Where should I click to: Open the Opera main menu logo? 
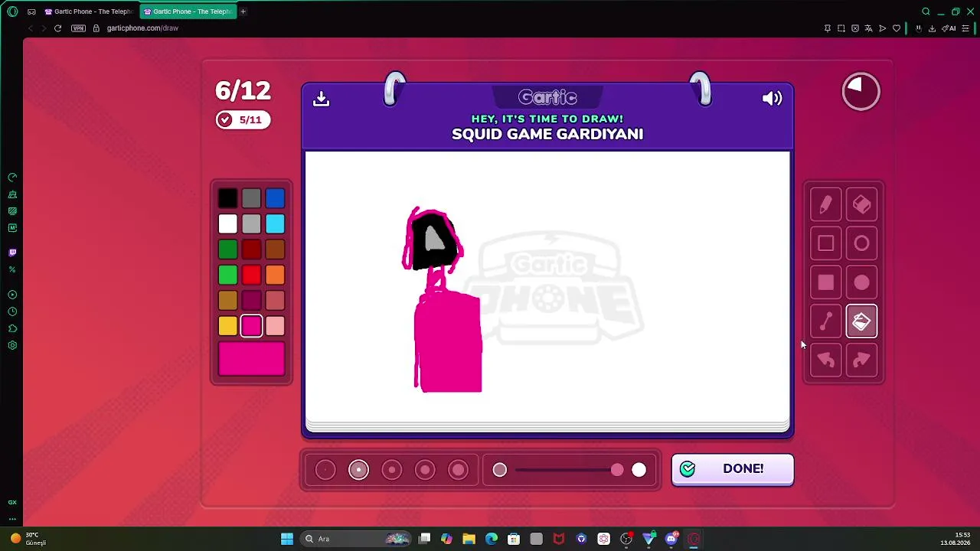13,11
